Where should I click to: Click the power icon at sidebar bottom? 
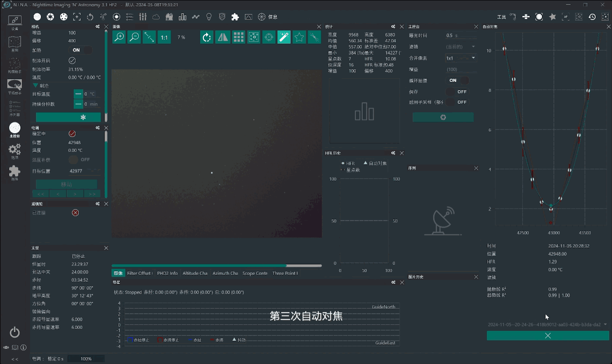pos(15,332)
